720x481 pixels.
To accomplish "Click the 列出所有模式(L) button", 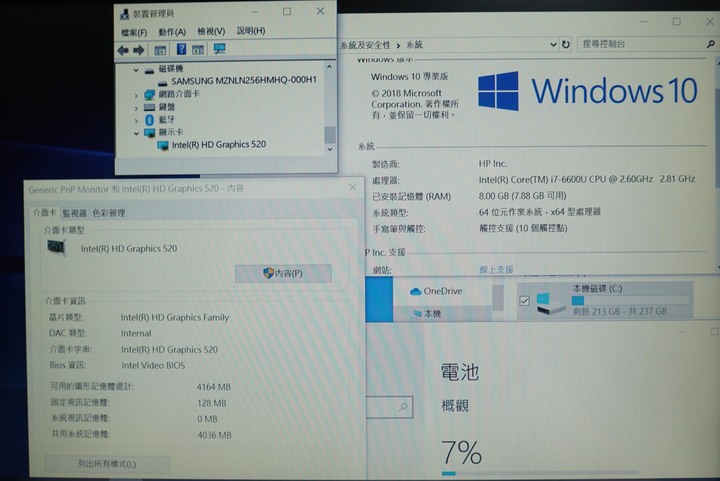I will [107, 464].
